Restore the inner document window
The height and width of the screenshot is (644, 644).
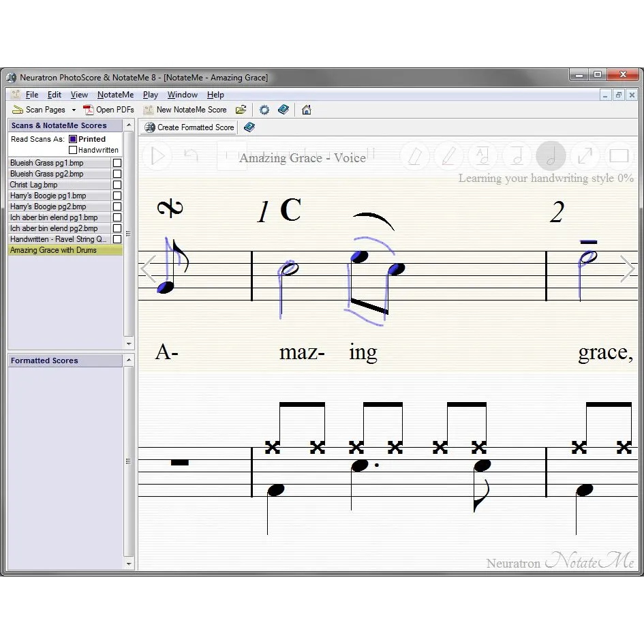[x=618, y=95]
